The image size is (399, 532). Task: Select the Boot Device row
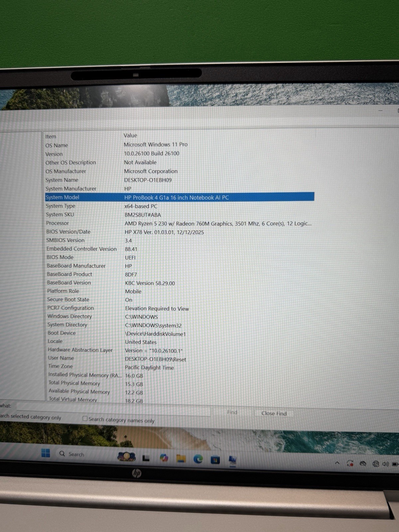pos(180,333)
